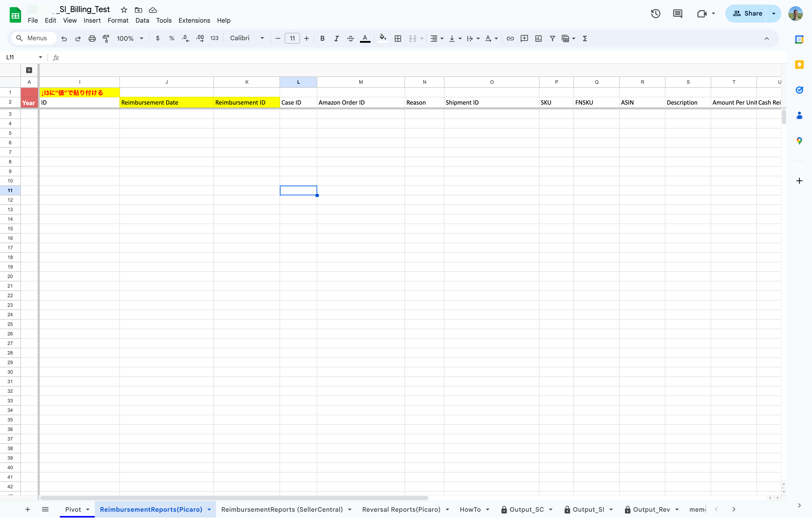The height and width of the screenshot is (518, 812).
Task: Open Google Tasks side panel
Action: point(799,90)
